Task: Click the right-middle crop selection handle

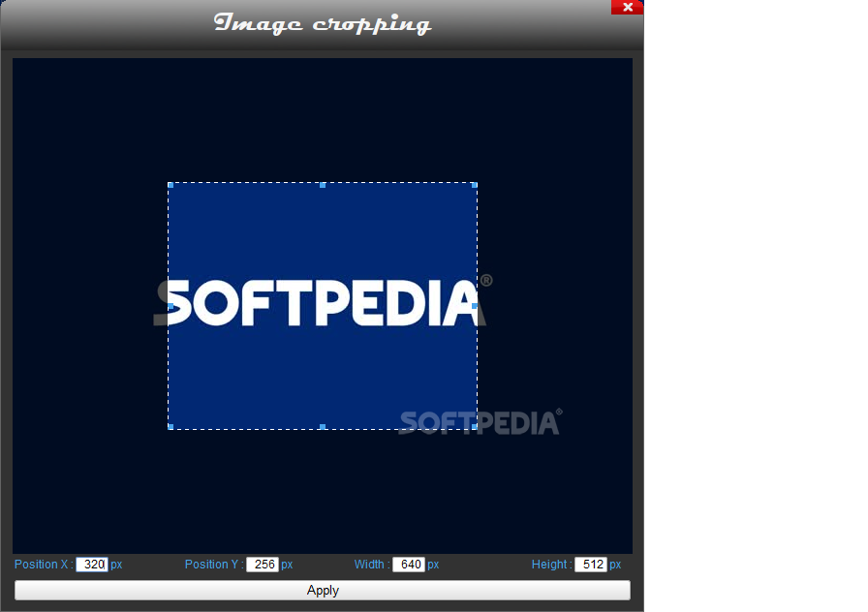Action: [x=475, y=306]
